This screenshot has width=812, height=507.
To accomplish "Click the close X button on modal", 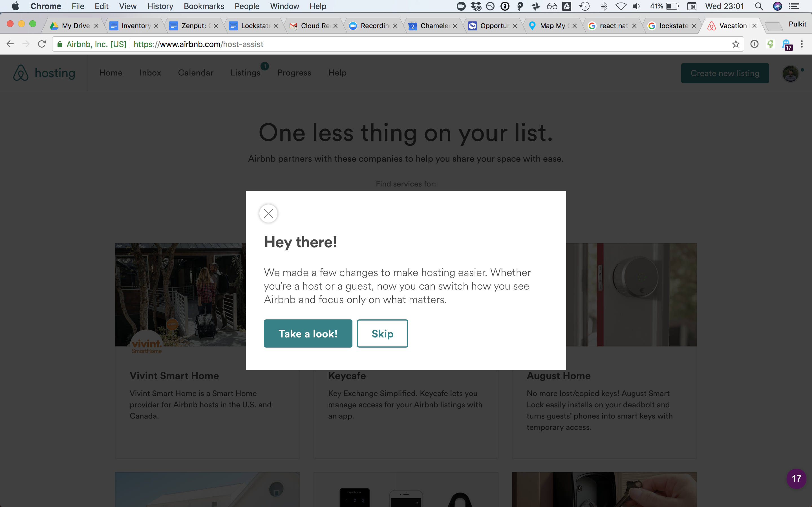I will click(x=269, y=213).
